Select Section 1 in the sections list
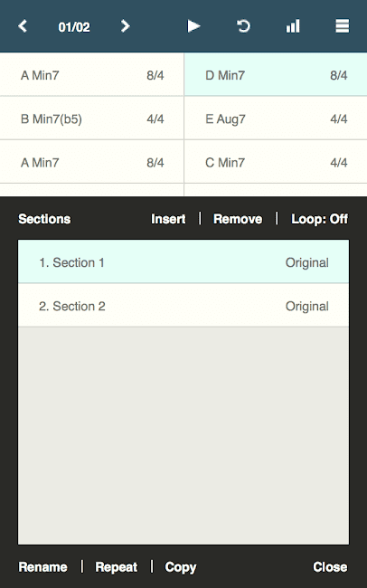 tap(183, 261)
